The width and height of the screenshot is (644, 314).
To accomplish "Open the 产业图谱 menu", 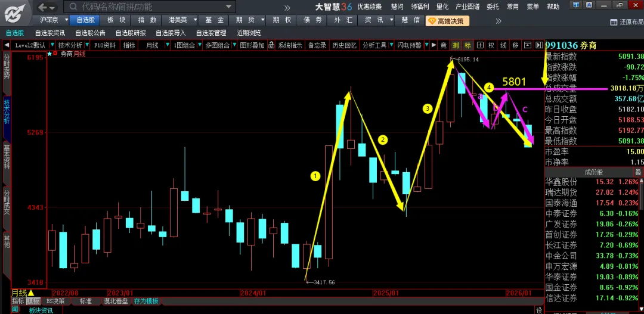I will [467, 7].
